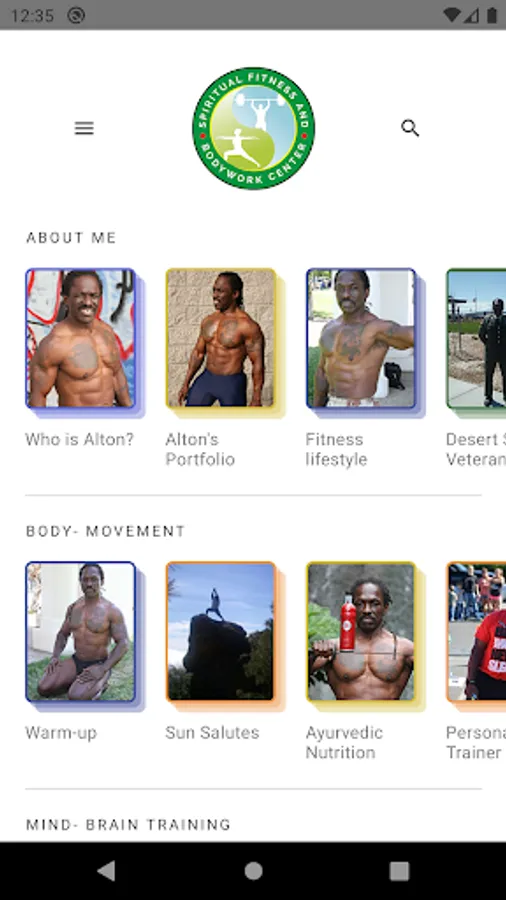Tap the Android back button
This screenshot has height=900, width=506.
(x=106, y=871)
